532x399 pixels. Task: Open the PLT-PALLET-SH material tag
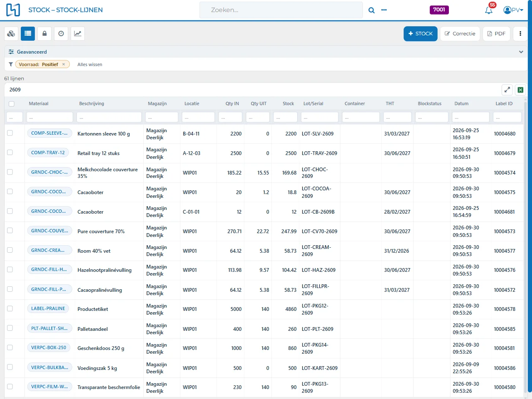pyautogui.click(x=49, y=328)
